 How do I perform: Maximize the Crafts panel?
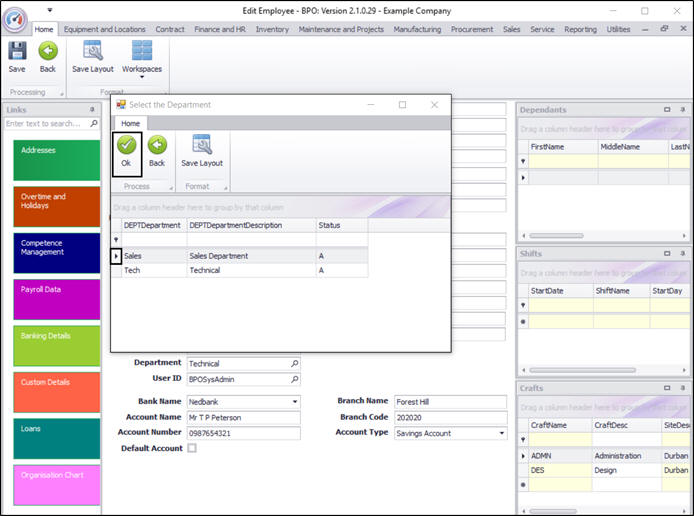[667, 388]
